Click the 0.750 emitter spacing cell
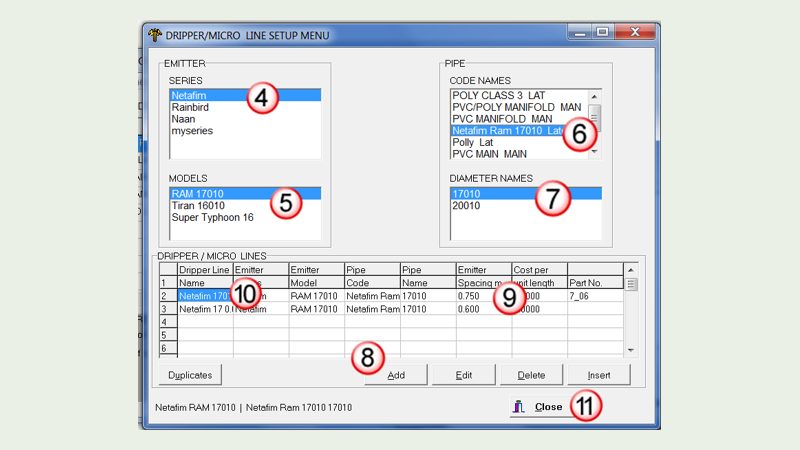The width and height of the screenshot is (800, 450). coord(484,296)
